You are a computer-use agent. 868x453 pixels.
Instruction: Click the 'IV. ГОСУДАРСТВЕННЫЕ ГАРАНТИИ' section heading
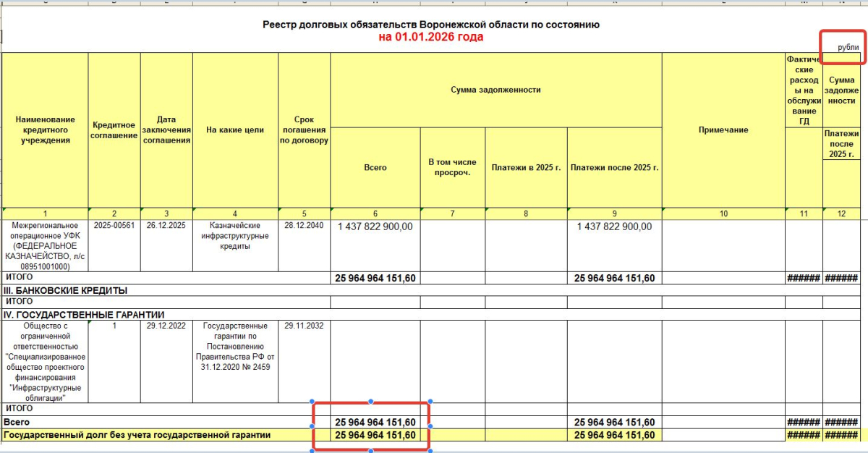click(x=85, y=315)
